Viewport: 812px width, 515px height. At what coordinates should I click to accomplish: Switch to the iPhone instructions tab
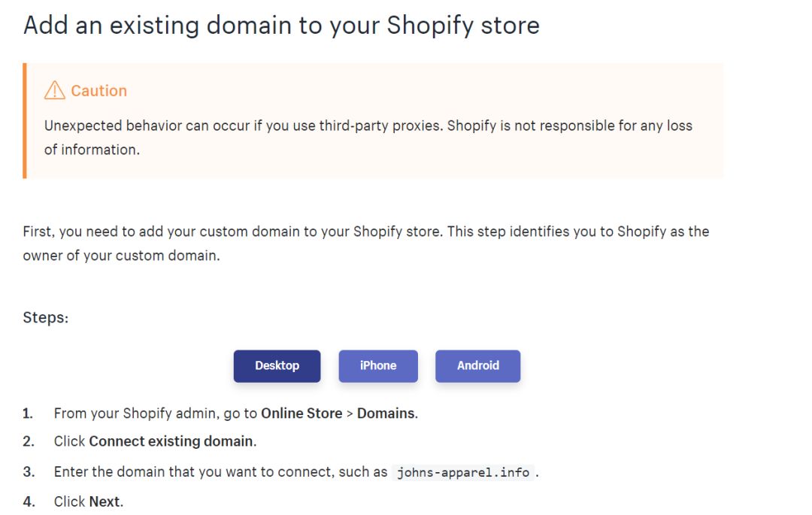pyautogui.click(x=378, y=366)
